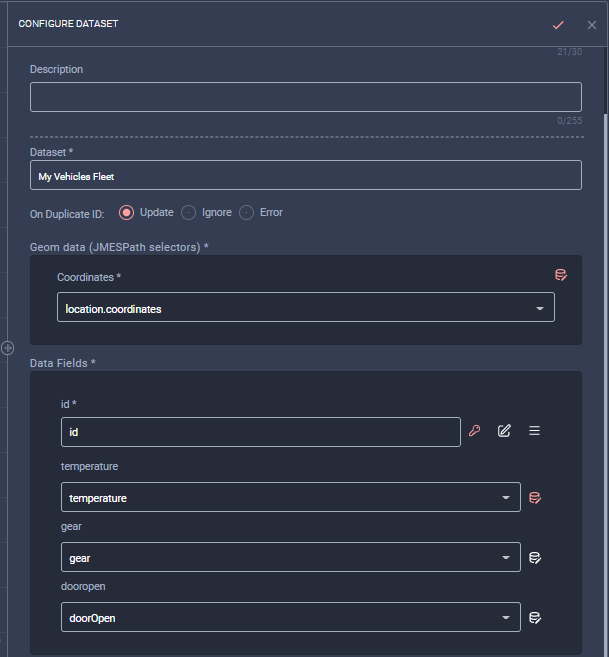This screenshot has height=657, width=609.
Task: Open the temperature selector dropdown
Action: pos(291,497)
